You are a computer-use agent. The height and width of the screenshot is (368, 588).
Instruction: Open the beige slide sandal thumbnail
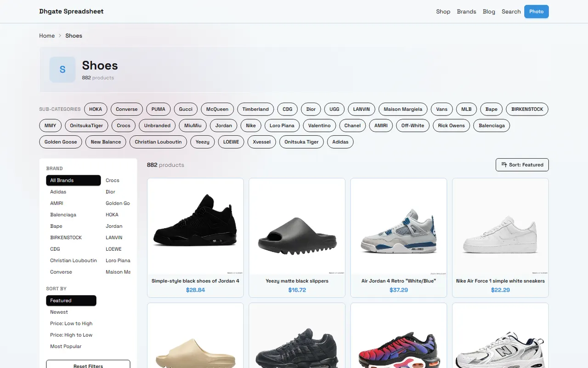click(x=195, y=336)
